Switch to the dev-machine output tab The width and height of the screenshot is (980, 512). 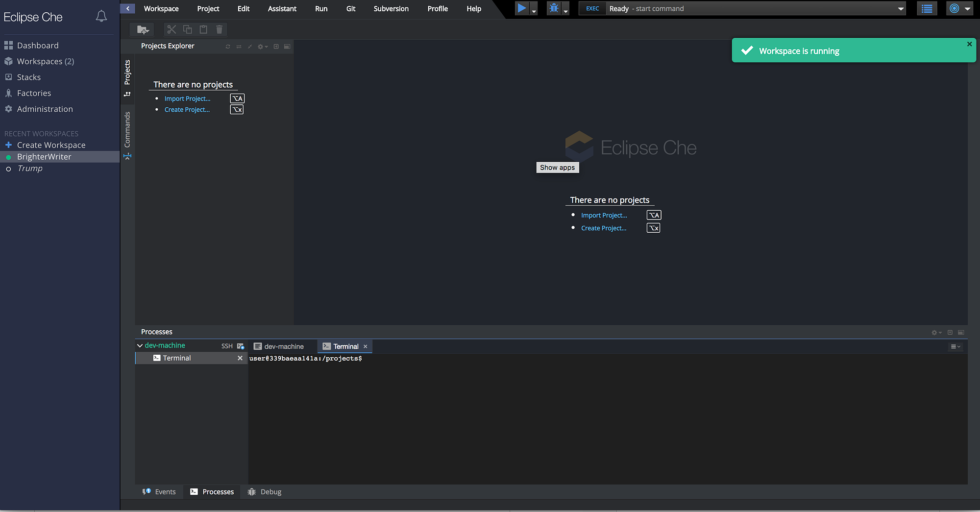pos(279,346)
